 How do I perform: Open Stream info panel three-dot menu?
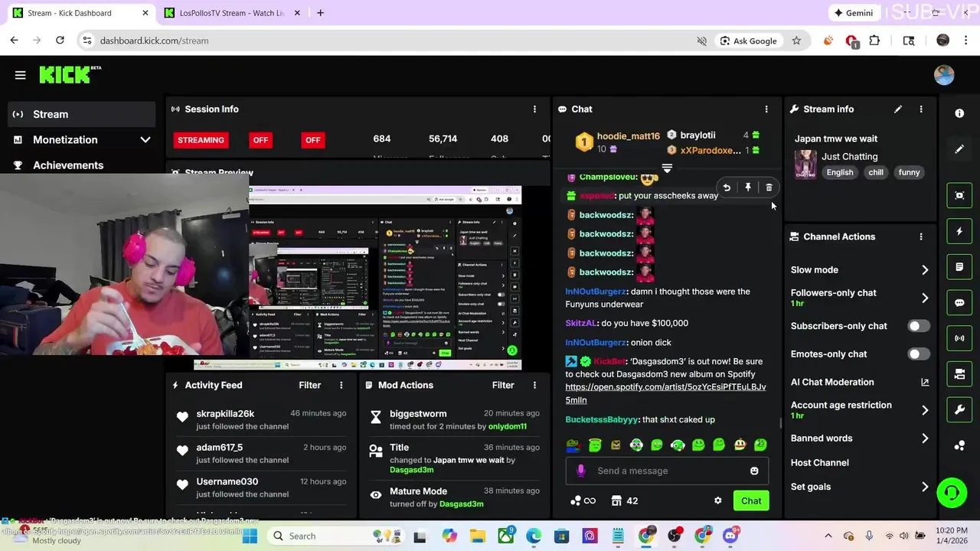click(x=921, y=109)
